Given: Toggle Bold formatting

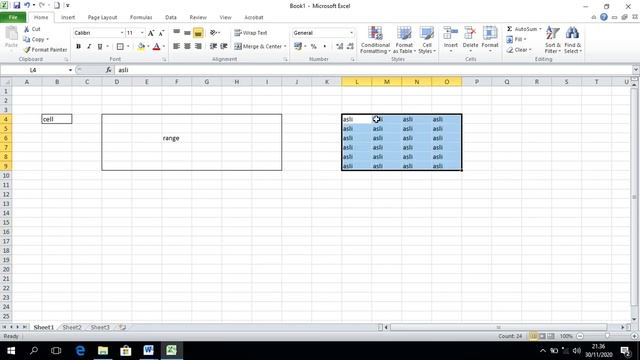Looking at the screenshot, I should point(78,47).
